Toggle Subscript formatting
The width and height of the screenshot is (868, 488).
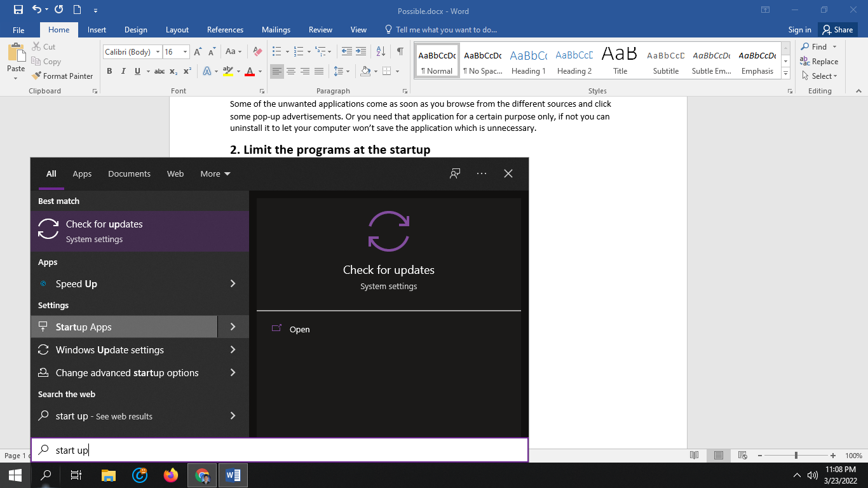click(x=175, y=71)
